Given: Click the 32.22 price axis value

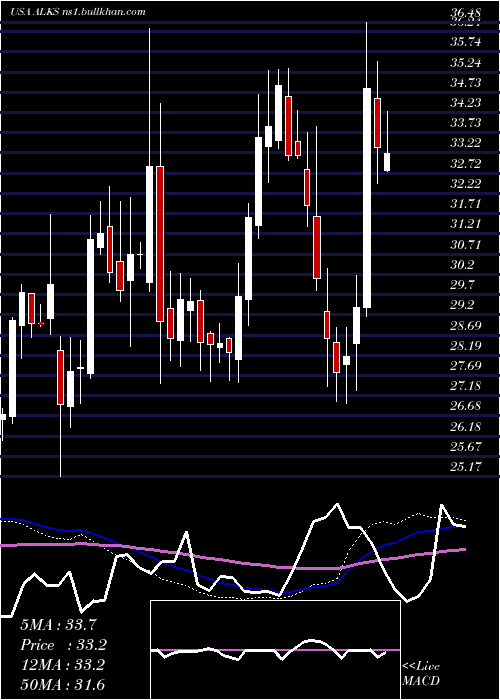Looking at the screenshot, I should pyautogui.click(x=466, y=184).
